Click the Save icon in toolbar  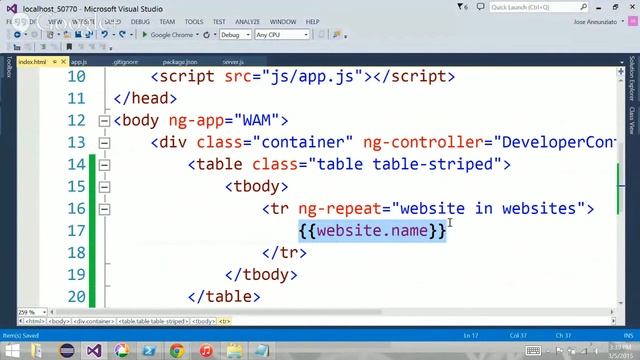point(78,35)
